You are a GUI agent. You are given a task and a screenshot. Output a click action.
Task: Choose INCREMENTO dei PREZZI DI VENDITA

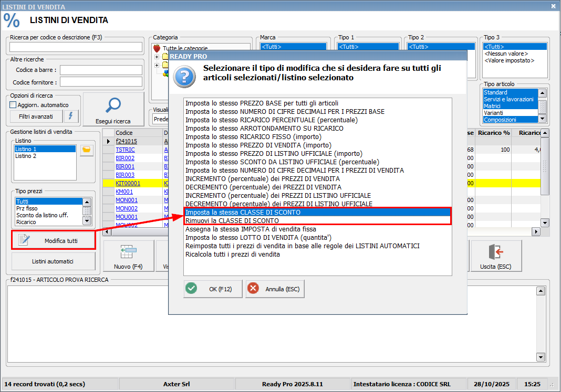pos(263,178)
